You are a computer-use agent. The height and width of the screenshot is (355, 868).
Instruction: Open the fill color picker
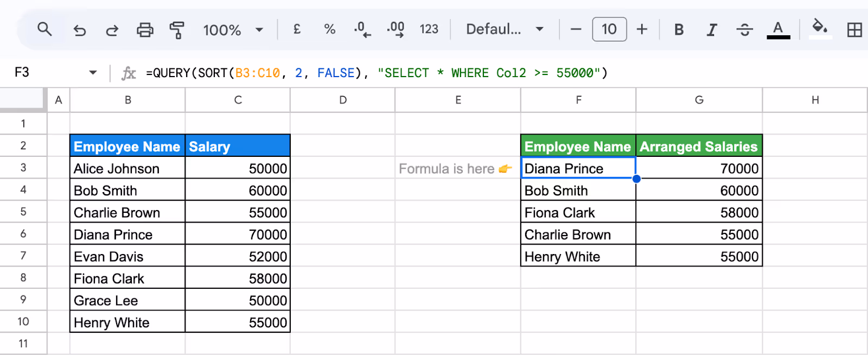coord(820,28)
